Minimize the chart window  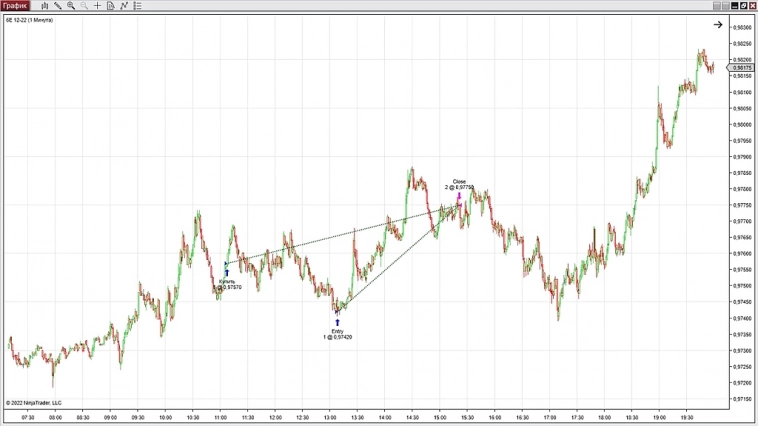734,6
